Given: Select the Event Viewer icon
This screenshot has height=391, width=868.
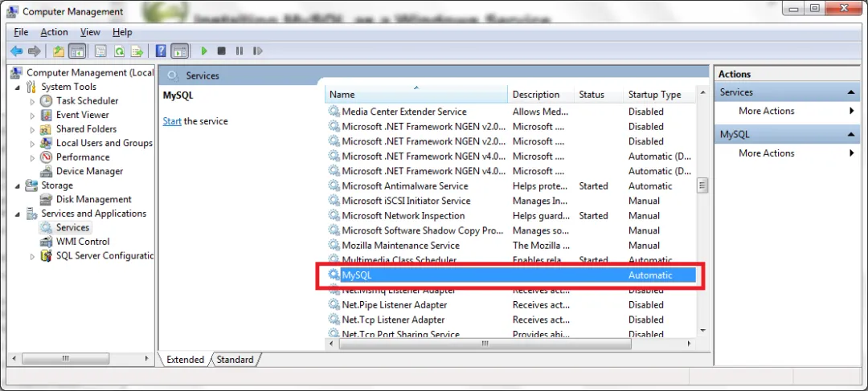Looking at the screenshot, I should 47,115.
